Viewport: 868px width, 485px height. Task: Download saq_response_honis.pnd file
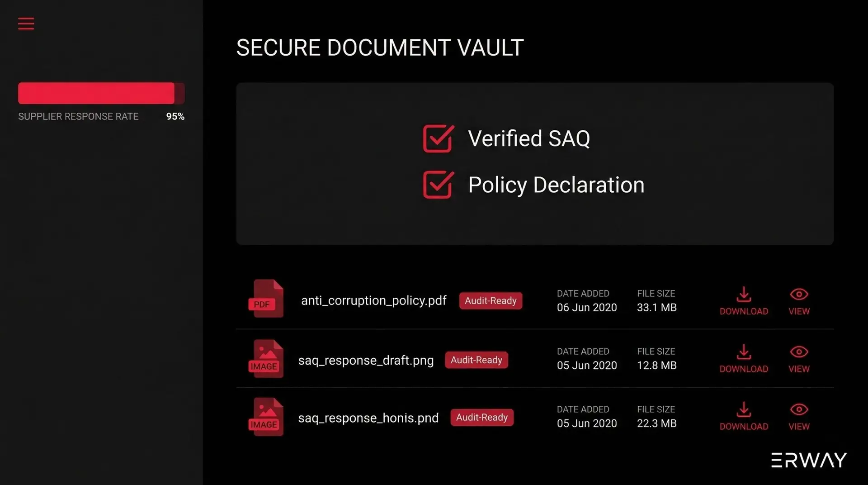tap(744, 415)
